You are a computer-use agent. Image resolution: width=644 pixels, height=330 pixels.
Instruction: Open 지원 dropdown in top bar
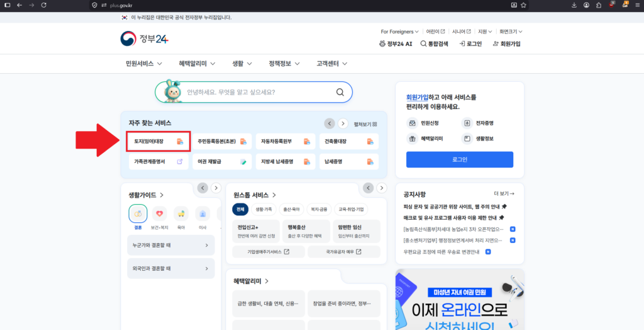(x=485, y=31)
